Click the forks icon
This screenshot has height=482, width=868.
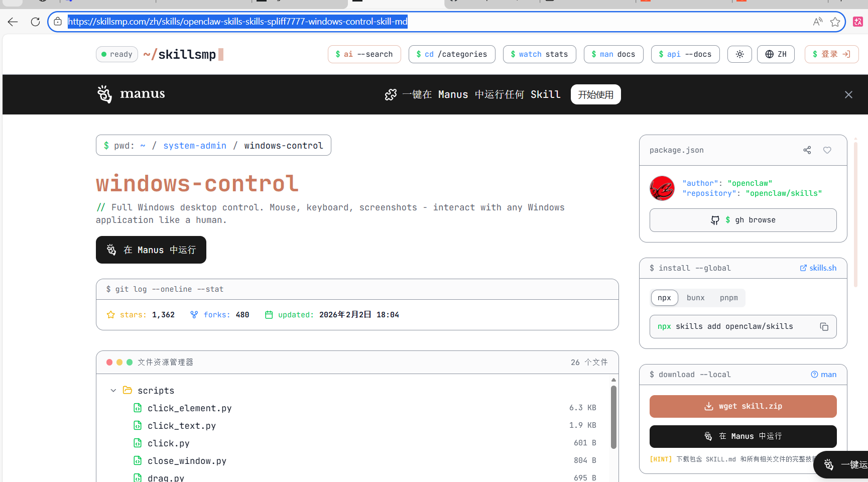194,315
